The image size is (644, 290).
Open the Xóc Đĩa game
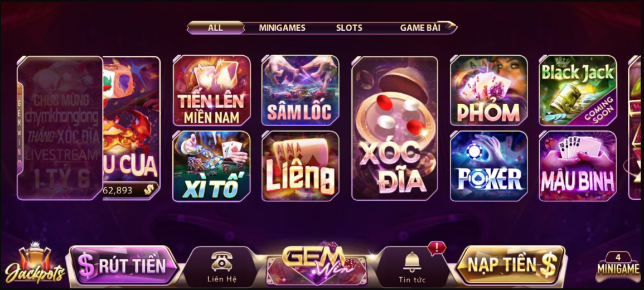(x=395, y=128)
